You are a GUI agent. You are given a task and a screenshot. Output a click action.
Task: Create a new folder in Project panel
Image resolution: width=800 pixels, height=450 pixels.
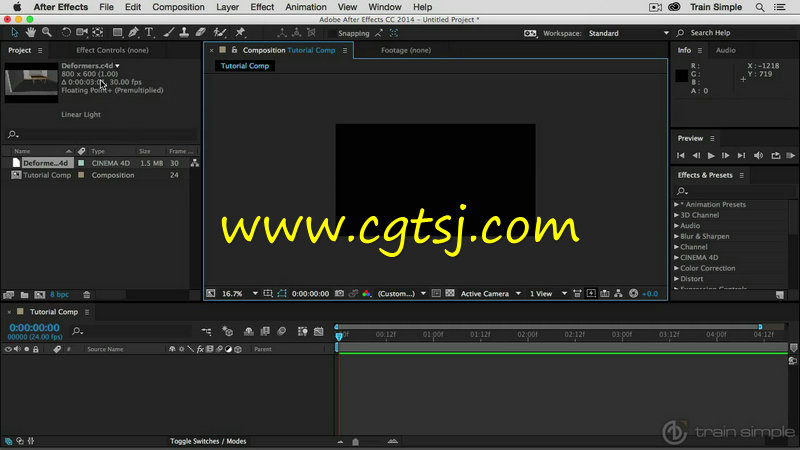click(24, 295)
